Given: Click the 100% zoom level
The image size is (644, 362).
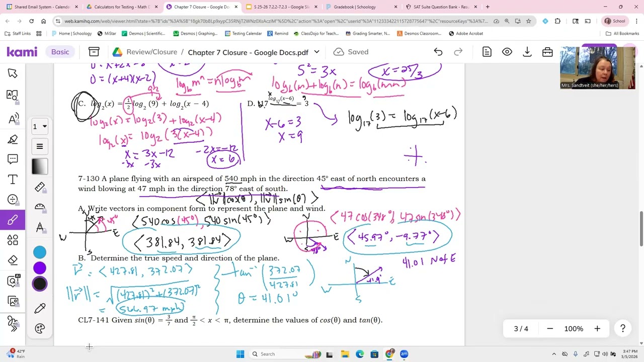Looking at the screenshot, I should click(x=574, y=329).
